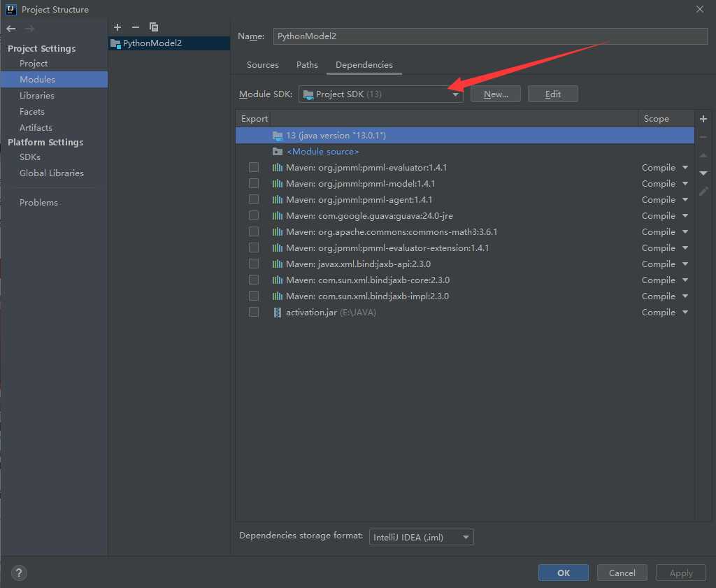The width and height of the screenshot is (716, 588).
Task: Click the module Name input field
Action: 490,36
